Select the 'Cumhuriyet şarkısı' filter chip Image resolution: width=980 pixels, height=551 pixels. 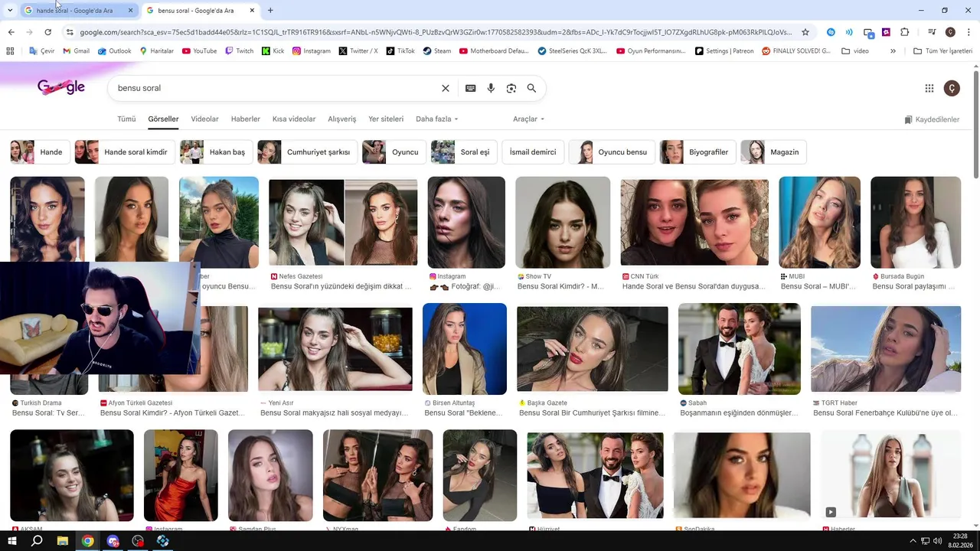308,152
